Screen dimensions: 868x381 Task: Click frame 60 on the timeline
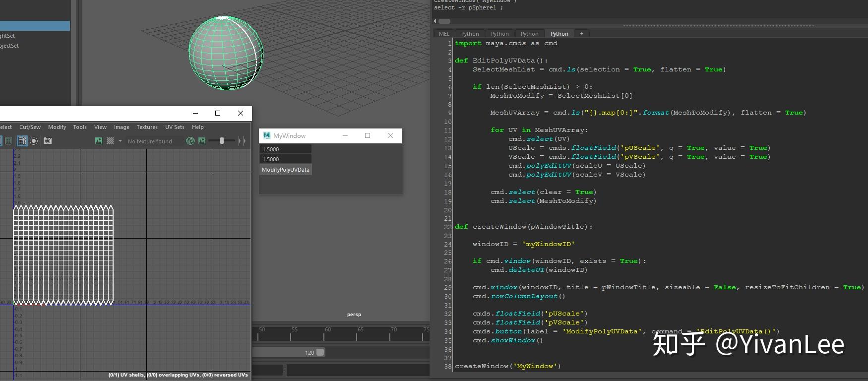coord(324,336)
